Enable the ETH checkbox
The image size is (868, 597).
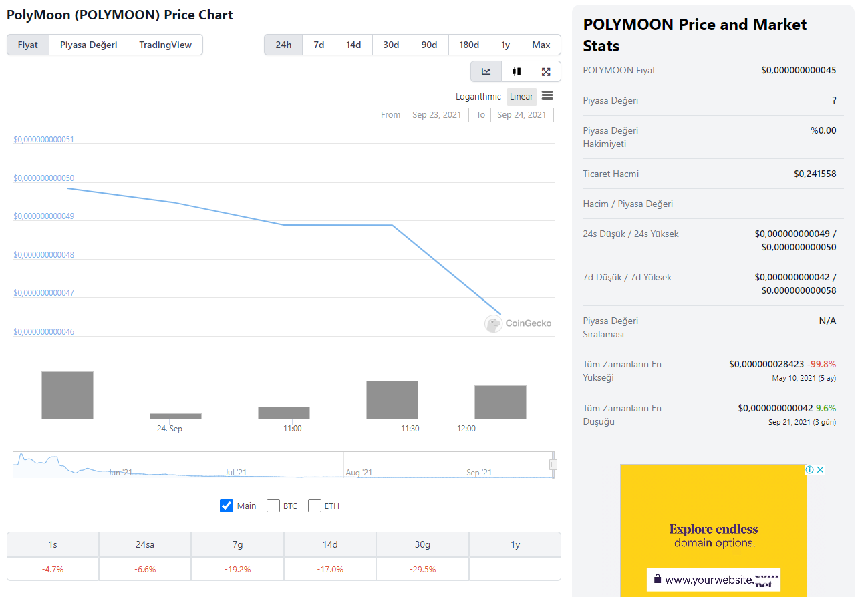[315, 506]
